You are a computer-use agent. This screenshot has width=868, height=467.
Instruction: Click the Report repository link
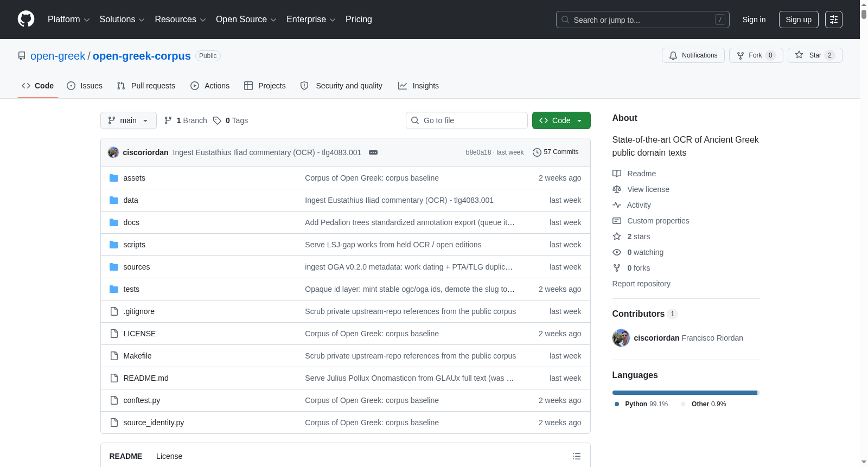641,284
